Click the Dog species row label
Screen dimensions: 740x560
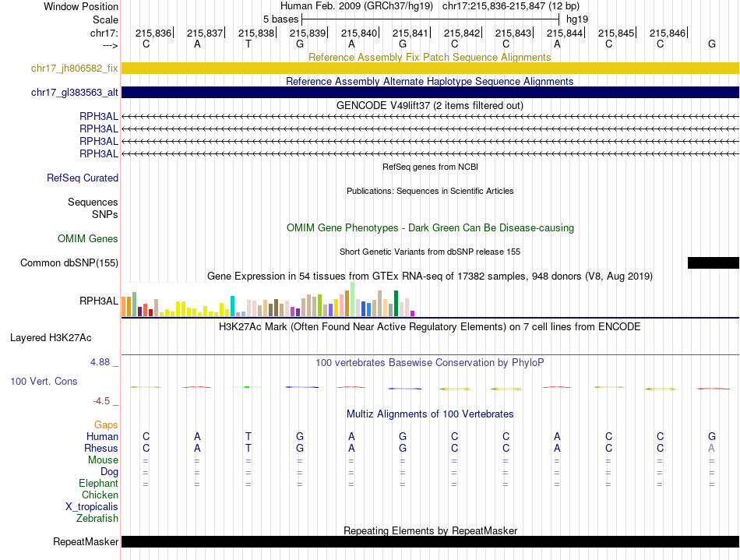(109, 472)
